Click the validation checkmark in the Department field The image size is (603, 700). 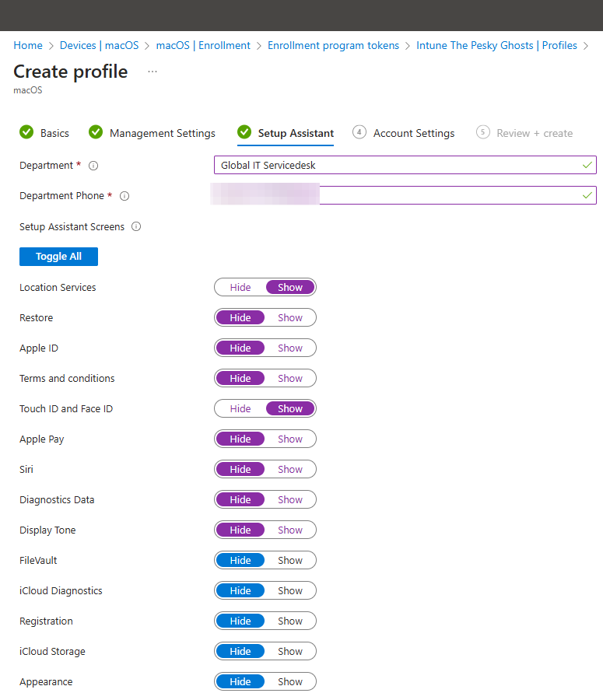pyautogui.click(x=588, y=165)
